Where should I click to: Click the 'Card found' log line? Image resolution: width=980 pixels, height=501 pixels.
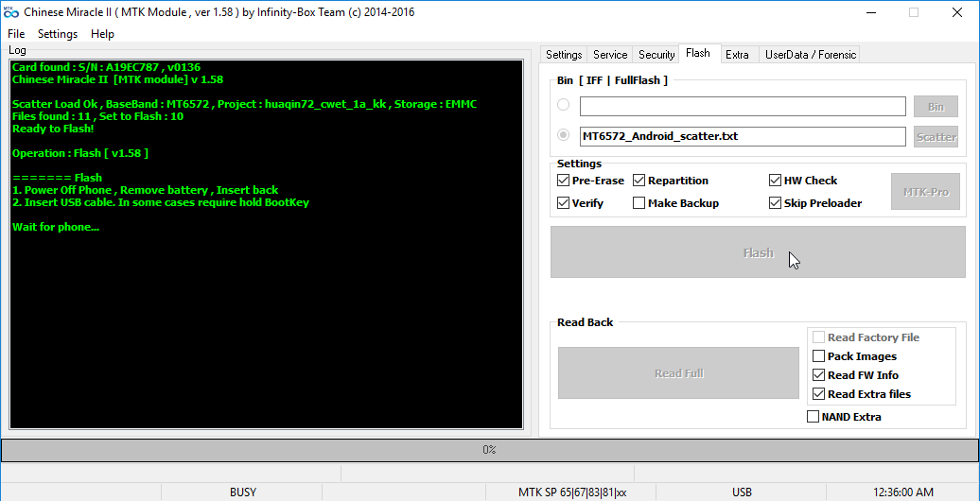point(106,67)
